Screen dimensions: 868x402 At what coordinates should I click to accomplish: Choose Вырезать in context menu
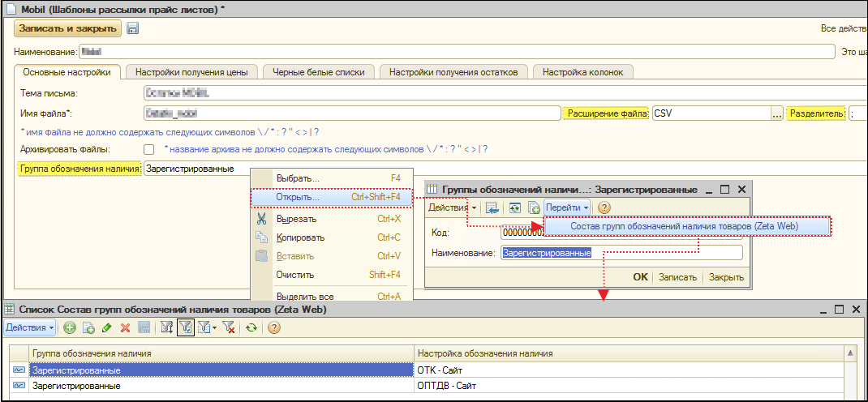click(332, 218)
